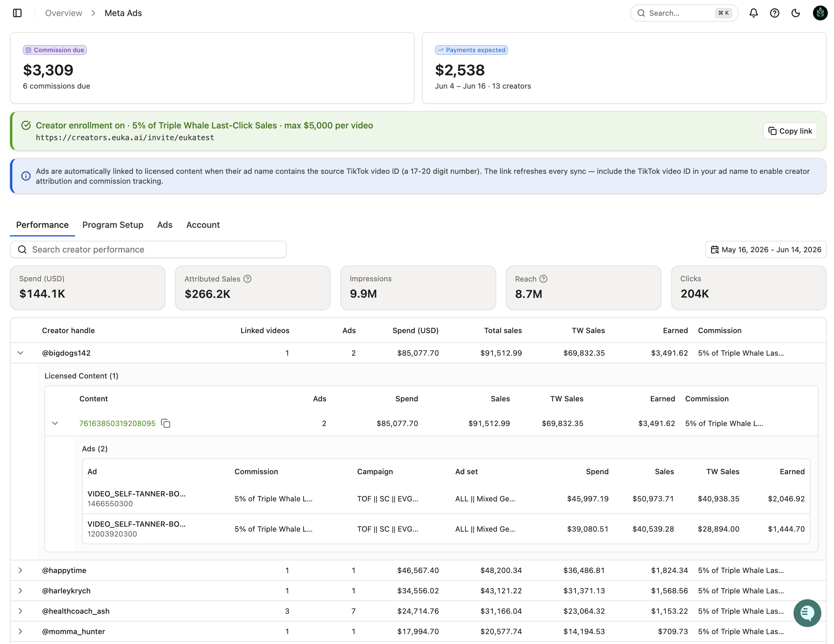
Task: Focus the Search creator performance field
Action: coord(148,249)
